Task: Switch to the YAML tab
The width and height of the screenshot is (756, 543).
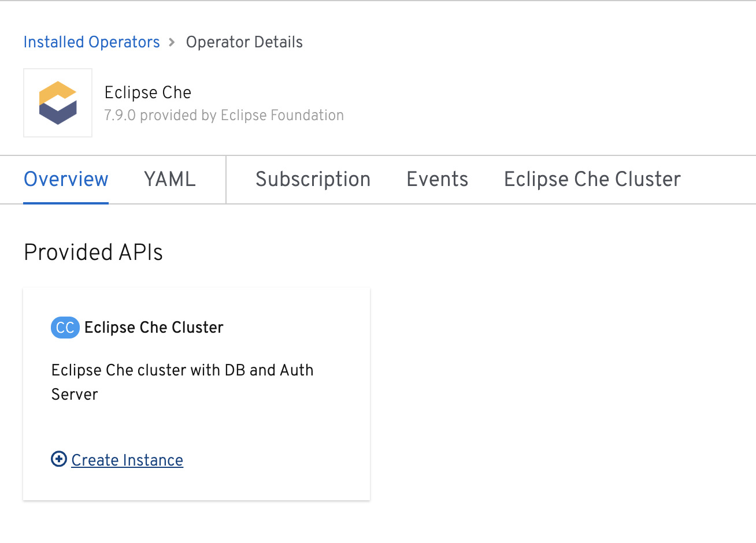Action: pyautogui.click(x=169, y=180)
